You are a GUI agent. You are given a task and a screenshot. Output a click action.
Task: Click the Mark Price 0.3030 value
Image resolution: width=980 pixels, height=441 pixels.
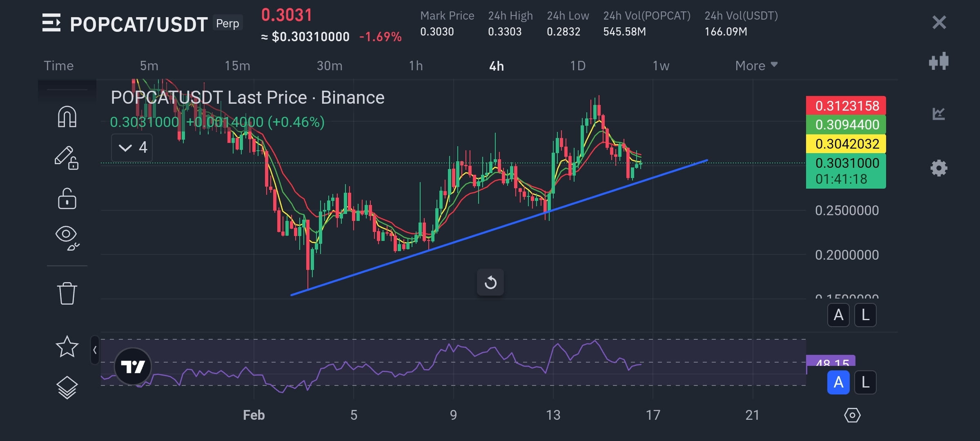(437, 31)
